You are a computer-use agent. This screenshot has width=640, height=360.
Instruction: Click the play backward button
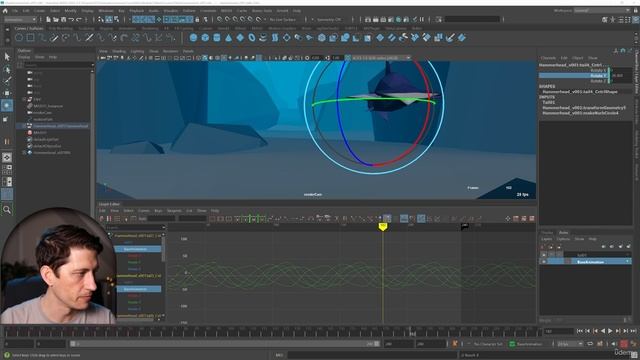[603, 331]
